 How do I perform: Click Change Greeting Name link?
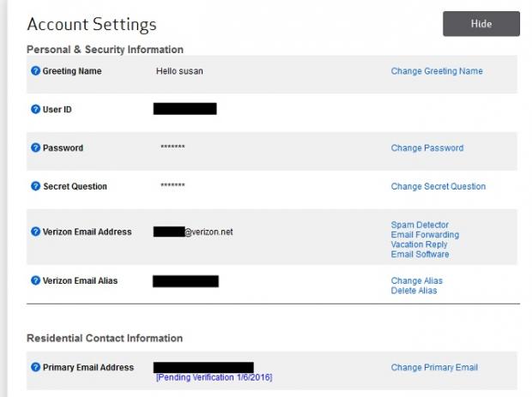[x=437, y=71]
